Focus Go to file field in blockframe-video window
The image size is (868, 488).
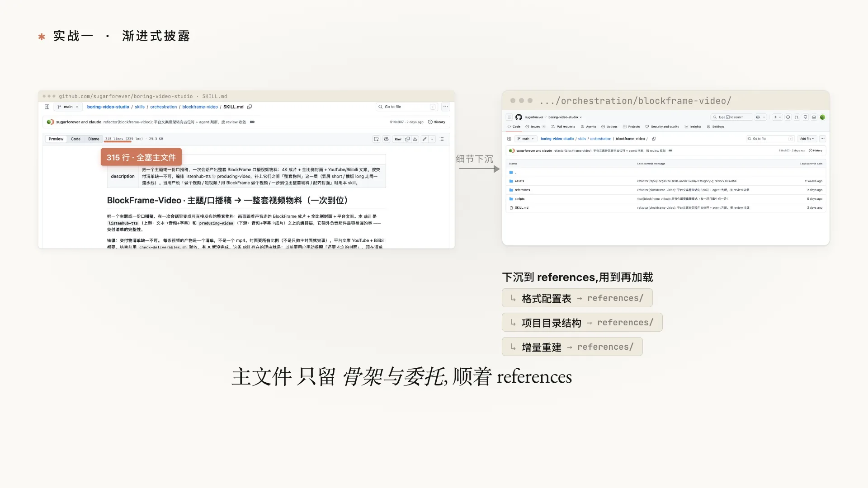[x=770, y=139]
